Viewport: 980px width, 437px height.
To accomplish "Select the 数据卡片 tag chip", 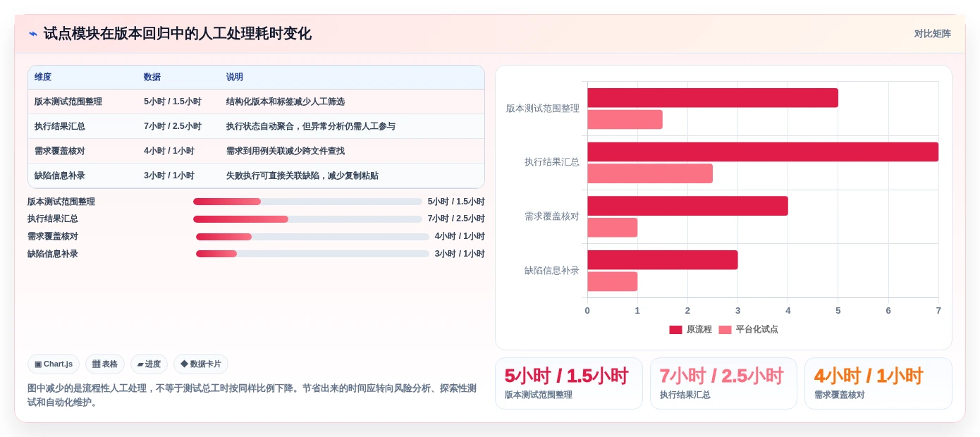I will (201, 364).
